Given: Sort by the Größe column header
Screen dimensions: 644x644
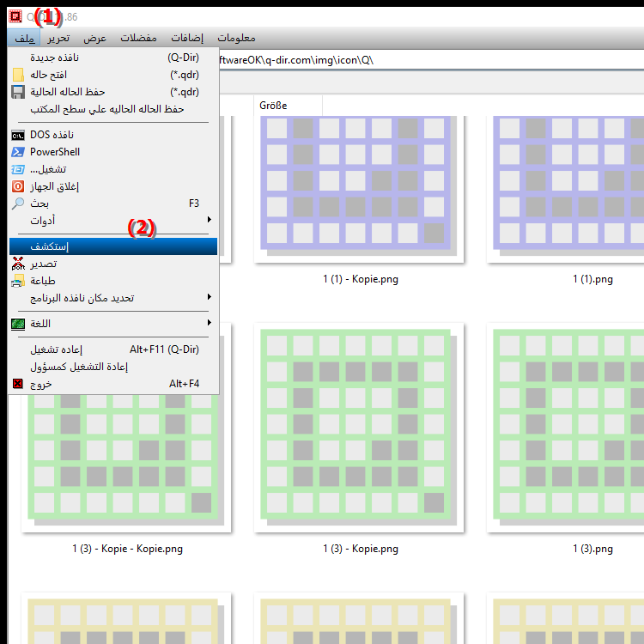Looking at the screenshot, I should (x=288, y=106).
